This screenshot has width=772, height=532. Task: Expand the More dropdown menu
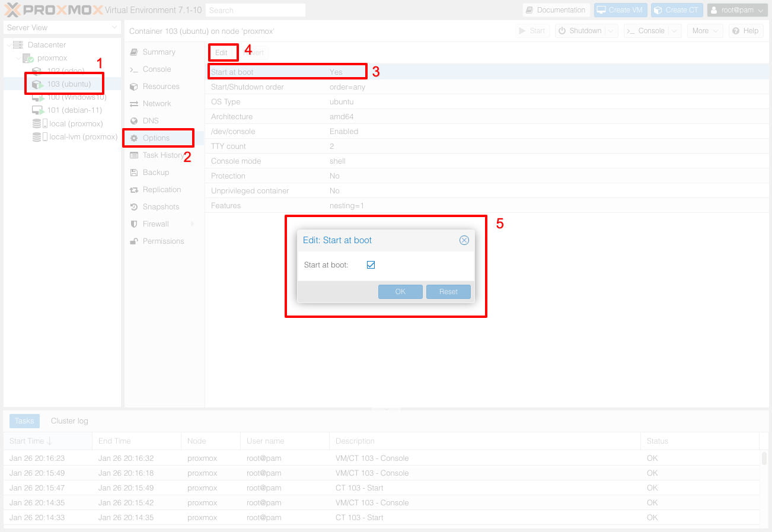[x=704, y=31]
